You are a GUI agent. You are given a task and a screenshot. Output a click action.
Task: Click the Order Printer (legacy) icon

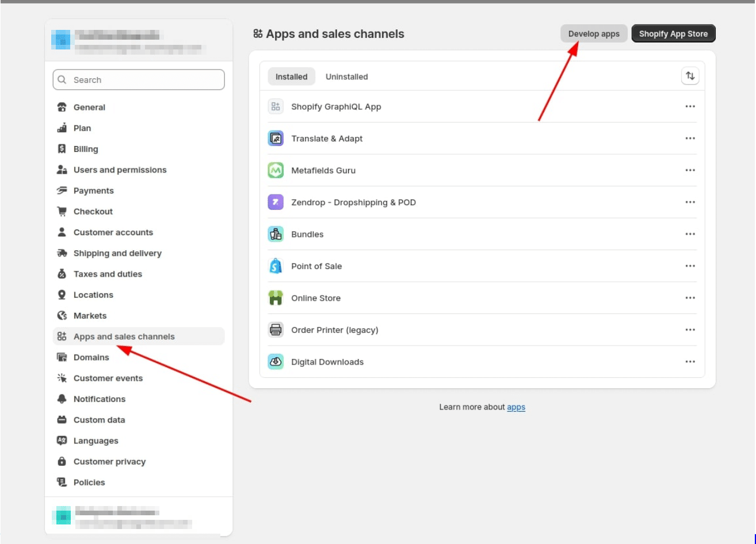[276, 330]
